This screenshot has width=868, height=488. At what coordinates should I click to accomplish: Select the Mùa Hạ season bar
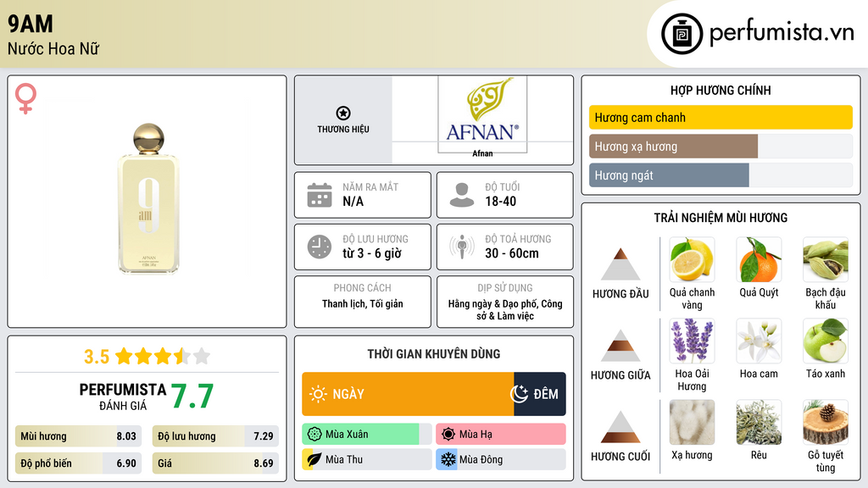pos(500,435)
